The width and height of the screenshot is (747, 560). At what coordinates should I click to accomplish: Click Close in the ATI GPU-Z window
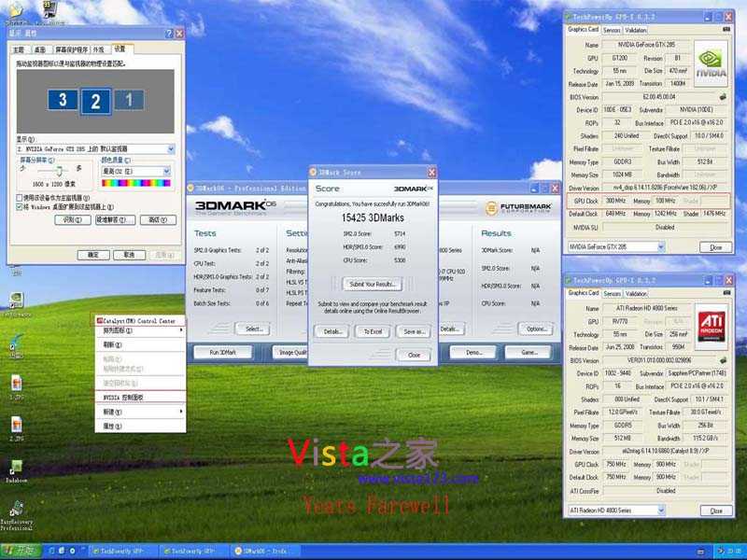click(715, 511)
